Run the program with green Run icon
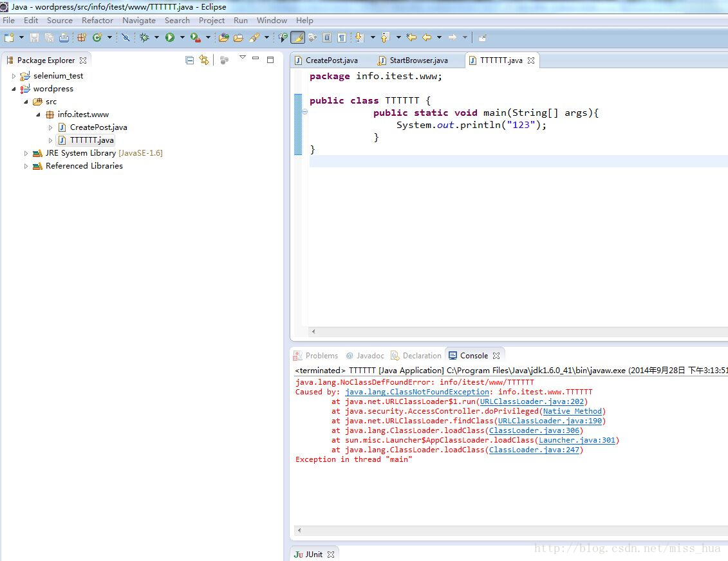This screenshot has height=561, width=728. click(170, 37)
